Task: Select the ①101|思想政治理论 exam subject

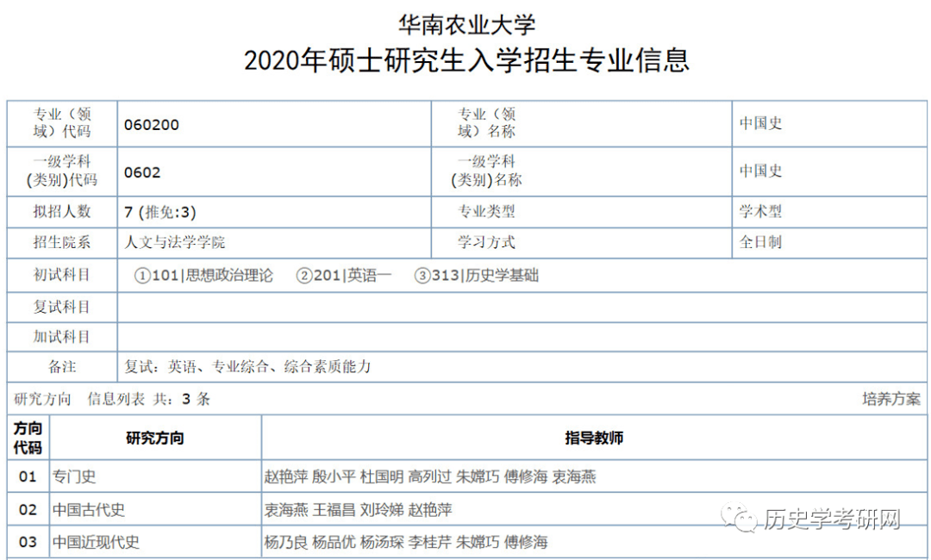Action: pos(203,275)
